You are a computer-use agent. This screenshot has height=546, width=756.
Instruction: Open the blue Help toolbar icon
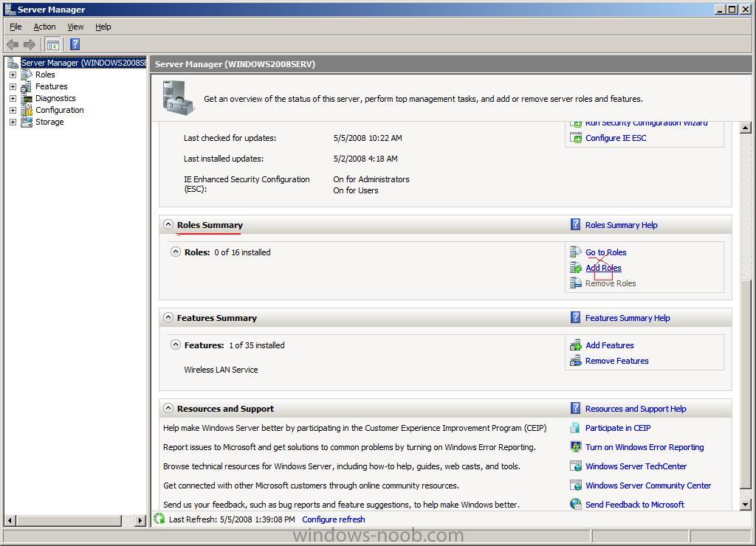pos(75,44)
